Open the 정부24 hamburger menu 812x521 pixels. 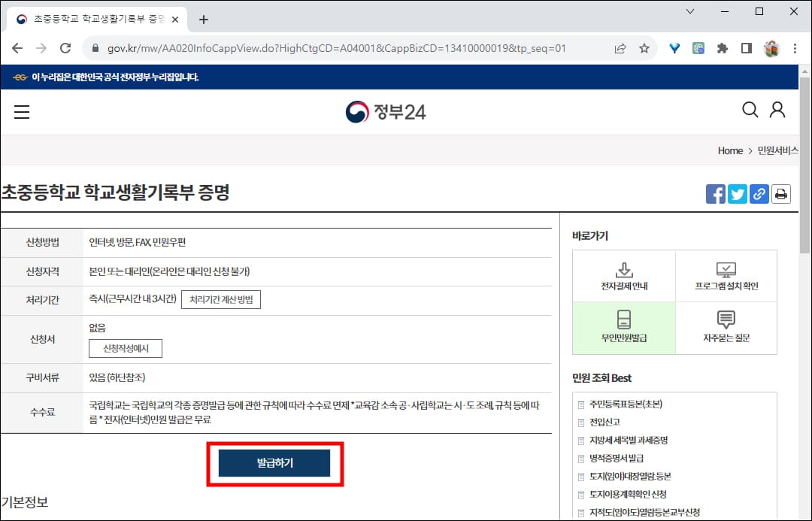[22, 111]
